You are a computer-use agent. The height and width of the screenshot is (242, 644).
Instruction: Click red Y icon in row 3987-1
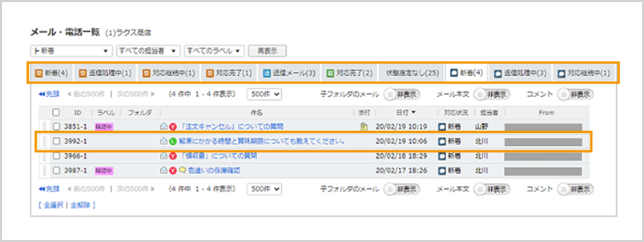point(172,170)
